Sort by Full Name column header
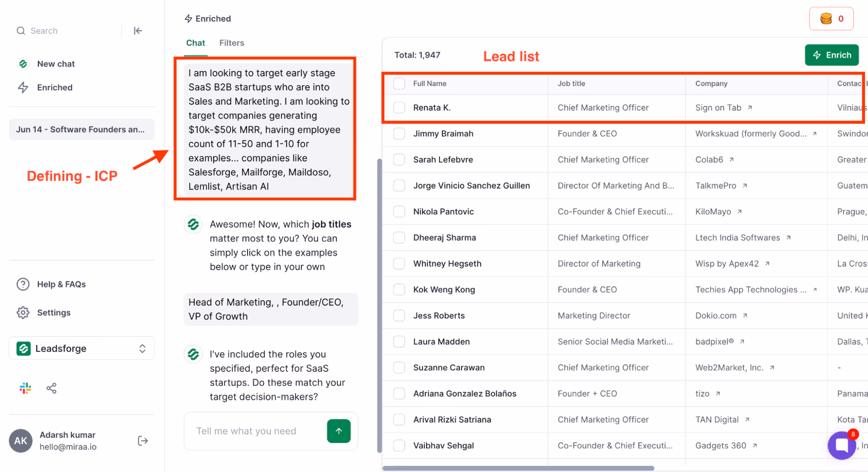The width and height of the screenshot is (868, 472). (429, 83)
